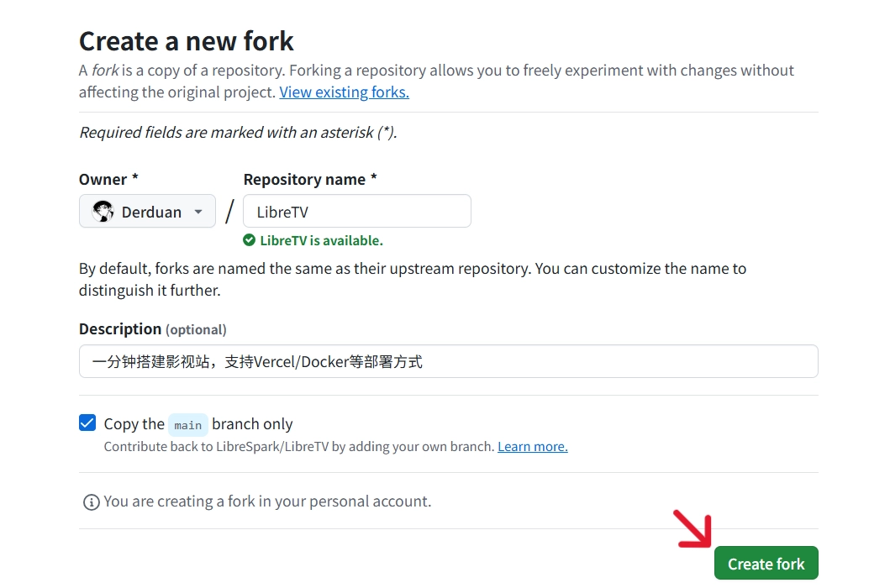
Task: Open the Owner selection dropdown
Action: pos(147,211)
